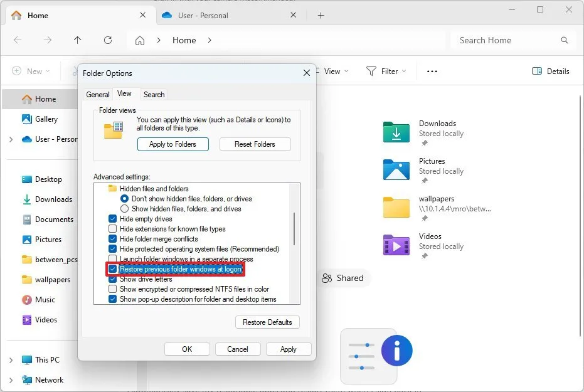Click the Back arrow in File Explorer

[x=18, y=40]
